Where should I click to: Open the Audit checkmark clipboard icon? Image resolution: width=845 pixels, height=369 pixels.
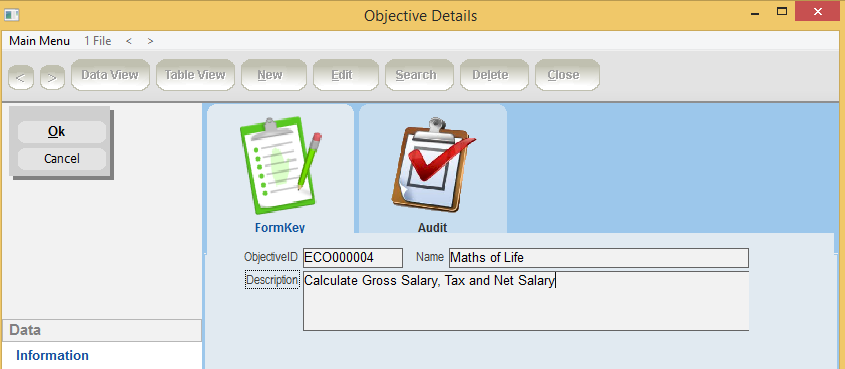click(433, 165)
